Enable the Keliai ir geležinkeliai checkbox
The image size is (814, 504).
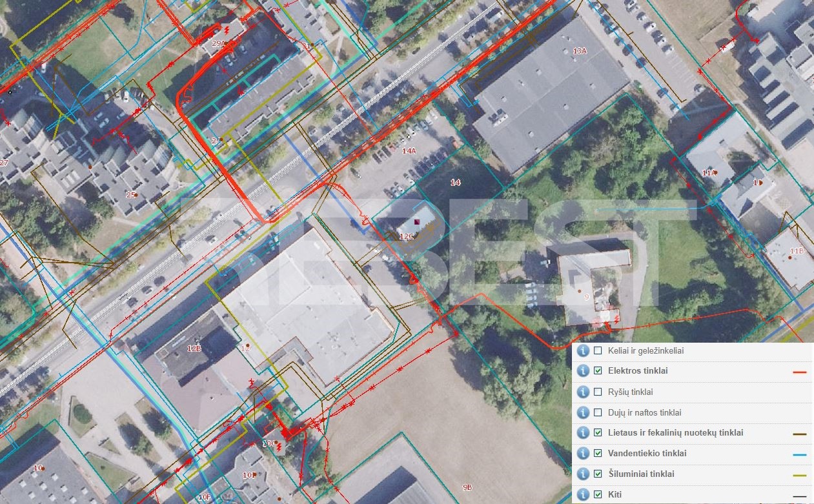pos(598,350)
